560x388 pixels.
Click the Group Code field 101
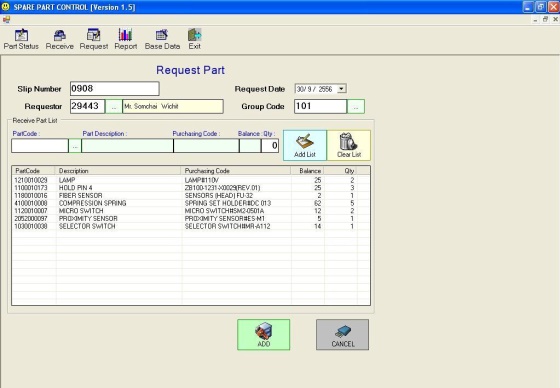pyautogui.click(x=320, y=106)
